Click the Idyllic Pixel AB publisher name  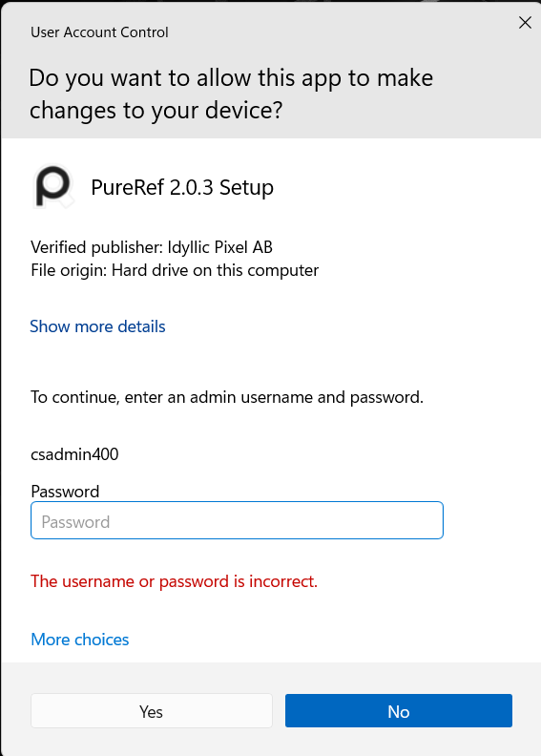[x=220, y=247]
